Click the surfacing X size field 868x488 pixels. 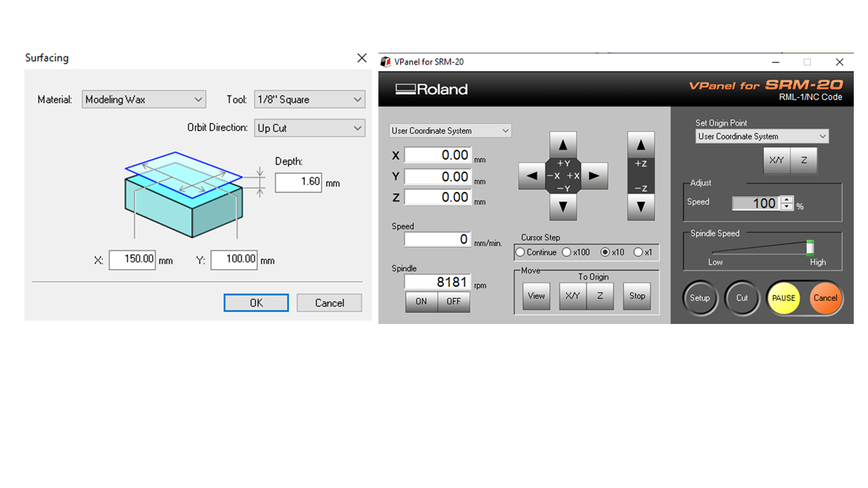click(132, 260)
